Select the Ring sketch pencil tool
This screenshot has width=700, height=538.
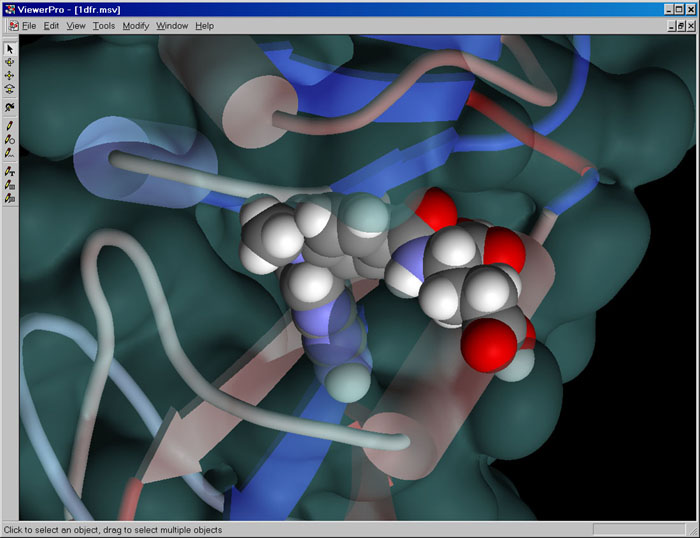[10, 139]
